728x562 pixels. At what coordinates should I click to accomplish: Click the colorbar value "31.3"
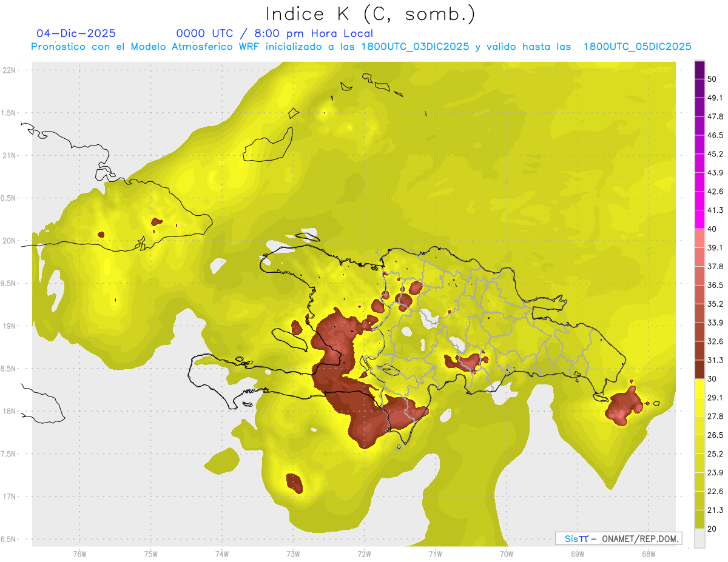pyautogui.click(x=715, y=360)
